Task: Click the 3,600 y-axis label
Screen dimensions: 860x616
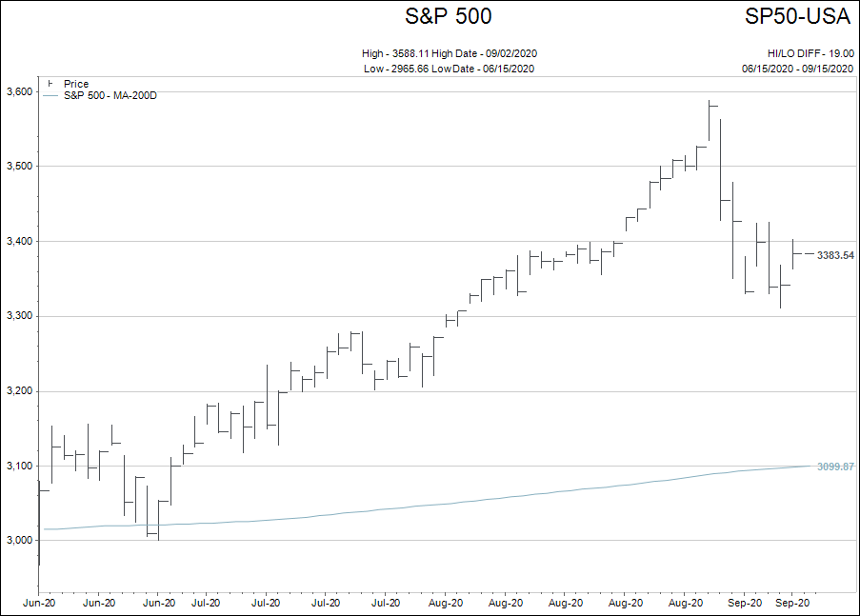Action: pyautogui.click(x=19, y=91)
